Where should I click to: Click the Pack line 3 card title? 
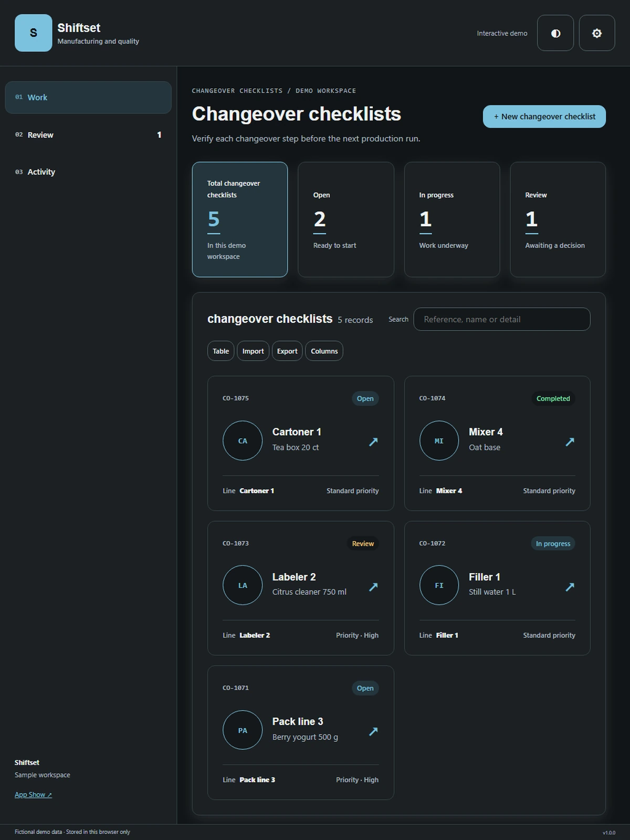[298, 722]
